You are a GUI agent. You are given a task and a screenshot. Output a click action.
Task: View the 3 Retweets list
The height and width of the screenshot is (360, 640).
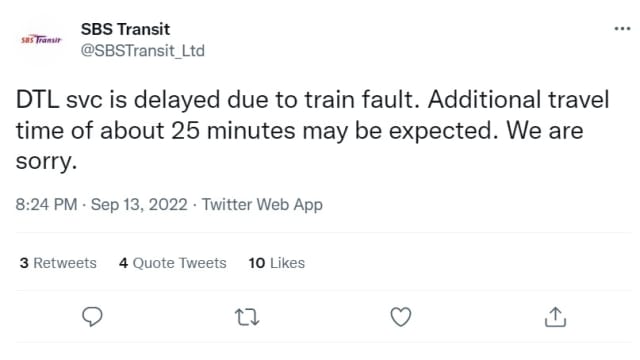58,263
